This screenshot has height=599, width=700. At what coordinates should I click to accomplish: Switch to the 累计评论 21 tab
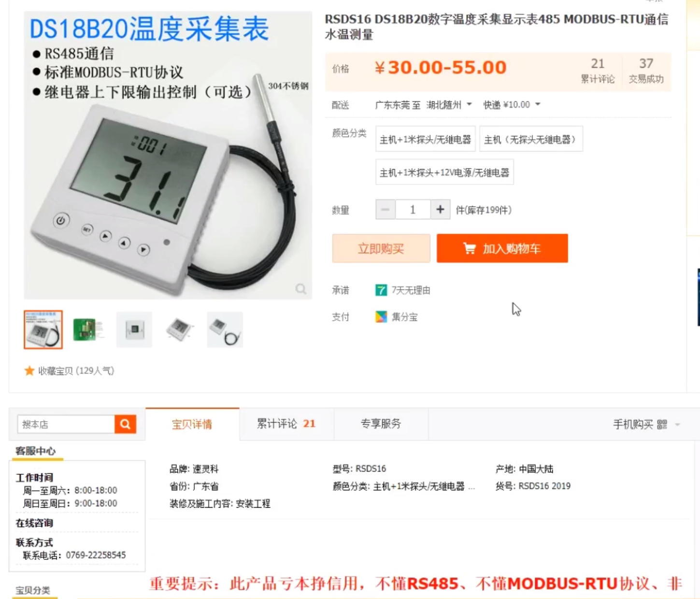tap(286, 424)
